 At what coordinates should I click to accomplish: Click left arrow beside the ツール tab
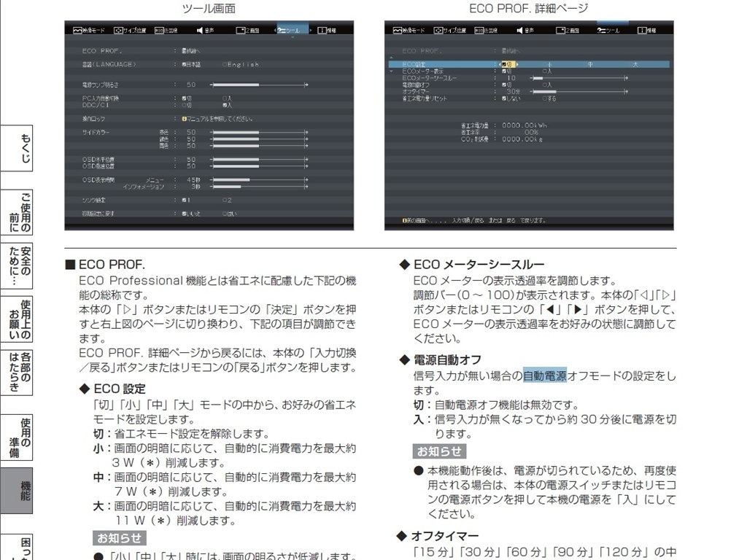275,30
